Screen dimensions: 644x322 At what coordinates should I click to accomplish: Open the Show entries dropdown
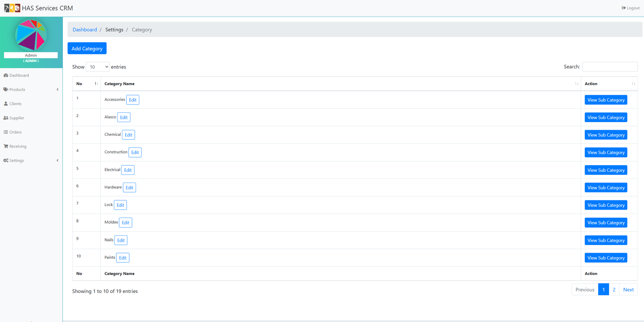98,67
